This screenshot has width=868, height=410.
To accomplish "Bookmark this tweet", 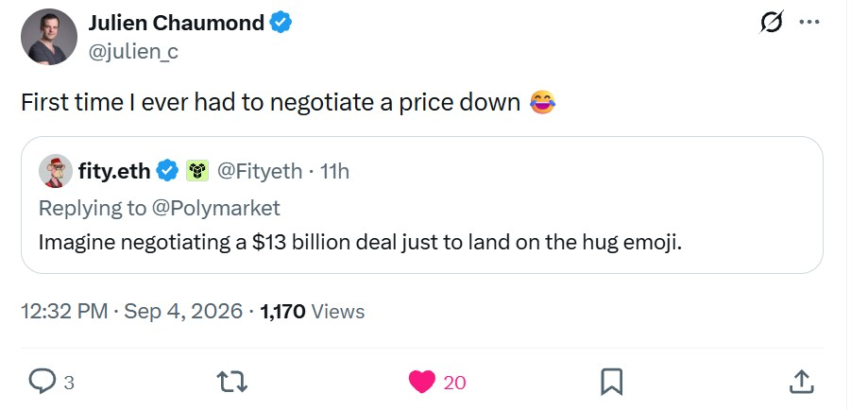I will click(x=612, y=382).
